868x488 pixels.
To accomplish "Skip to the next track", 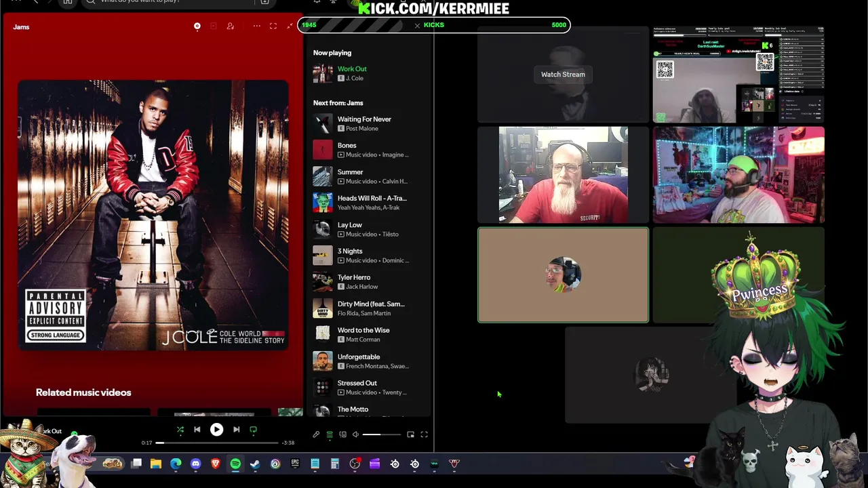I will (236, 430).
